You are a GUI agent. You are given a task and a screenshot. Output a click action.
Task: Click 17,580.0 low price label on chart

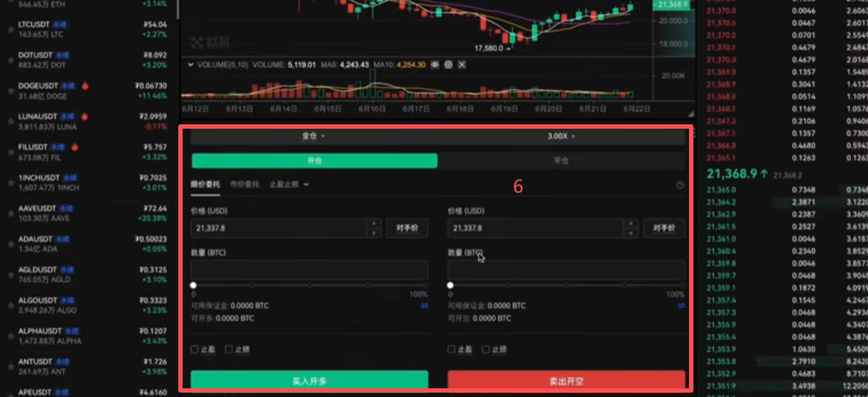(489, 48)
